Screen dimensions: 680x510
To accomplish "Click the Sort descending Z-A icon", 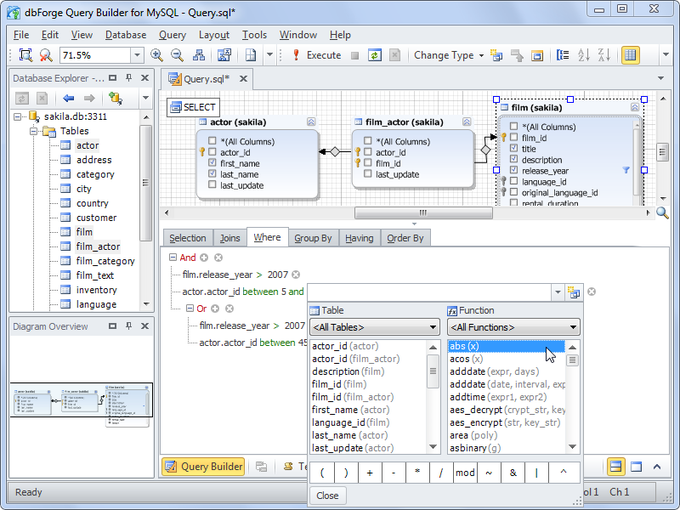I will [x=604, y=55].
